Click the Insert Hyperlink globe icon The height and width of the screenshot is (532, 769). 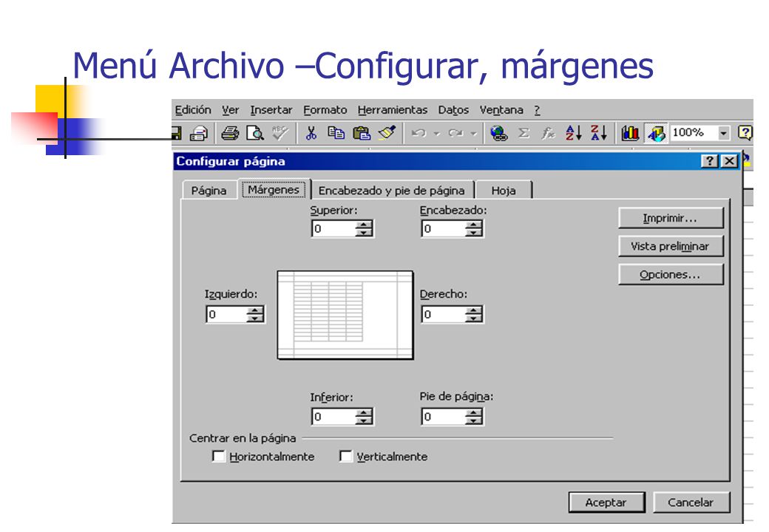(499, 133)
